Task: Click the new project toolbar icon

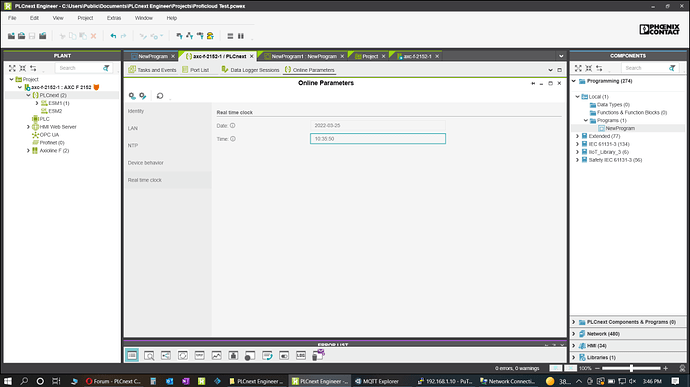Action: tap(11, 36)
